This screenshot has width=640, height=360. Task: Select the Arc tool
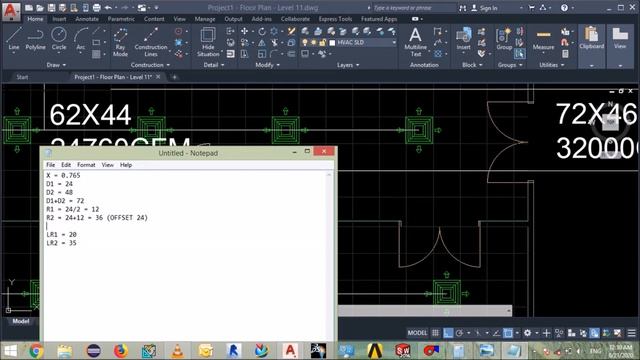[80, 39]
